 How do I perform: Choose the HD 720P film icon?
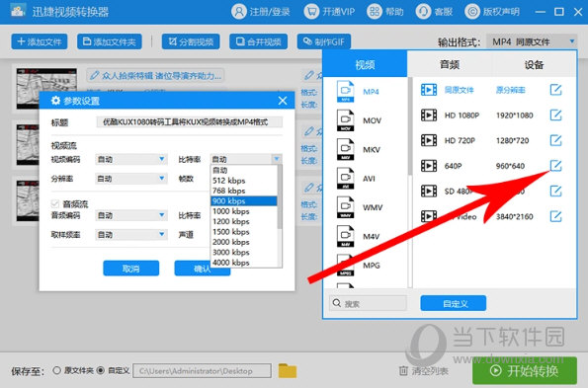[429, 140]
